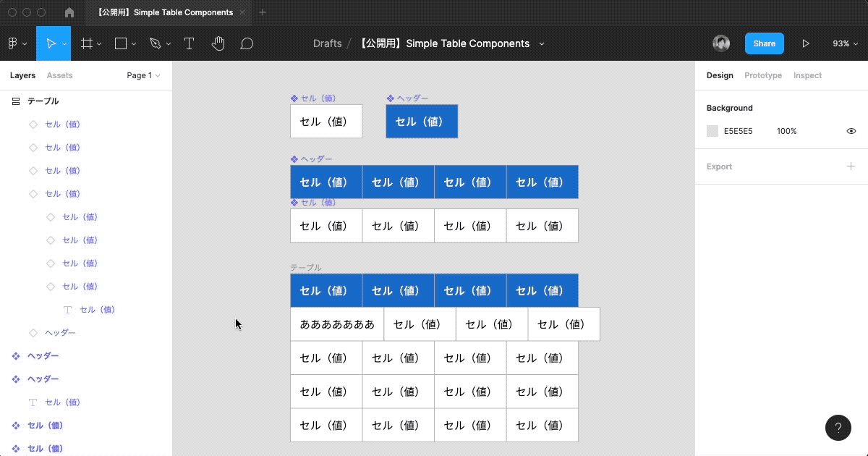Image resolution: width=868 pixels, height=456 pixels.
Task: Toggle visibility of the Background fill
Action: pyautogui.click(x=851, y=131)
